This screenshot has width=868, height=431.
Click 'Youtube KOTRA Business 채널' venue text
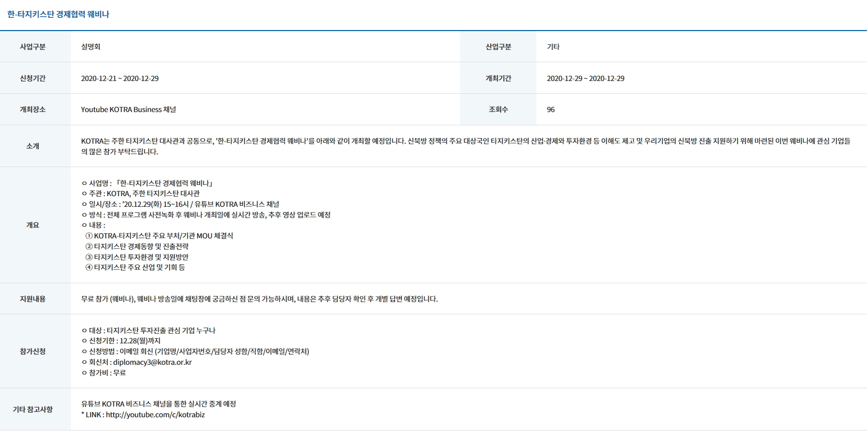click(128, 110)
